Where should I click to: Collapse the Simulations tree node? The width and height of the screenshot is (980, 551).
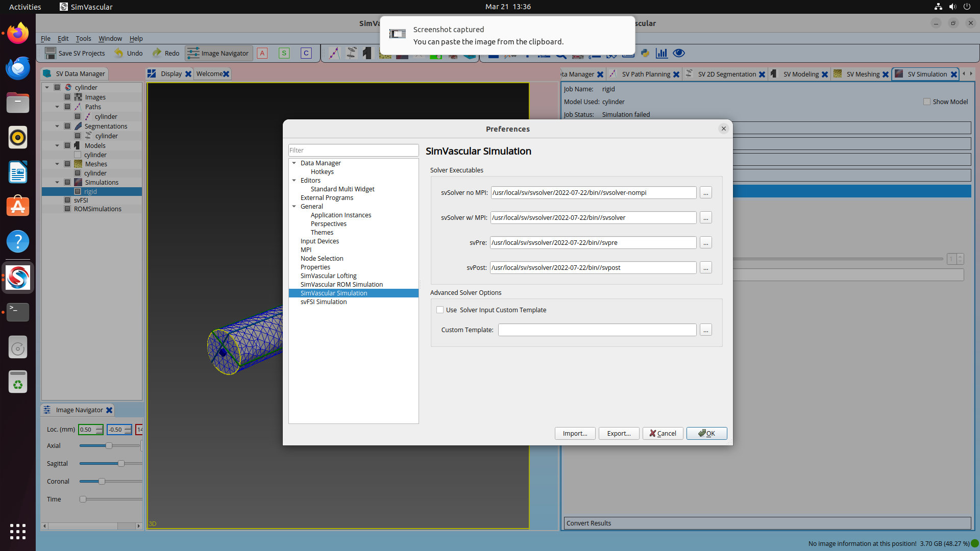pos(57,182)
